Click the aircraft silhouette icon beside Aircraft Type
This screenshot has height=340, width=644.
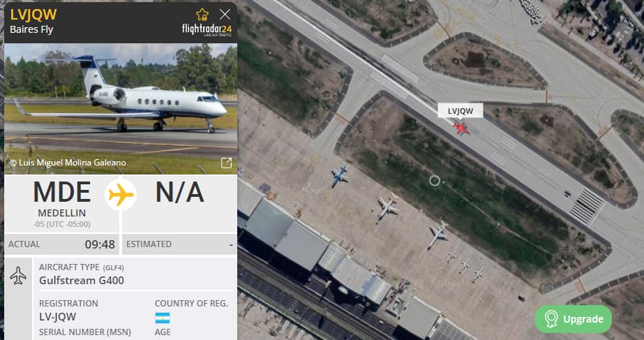pos(18,276)
